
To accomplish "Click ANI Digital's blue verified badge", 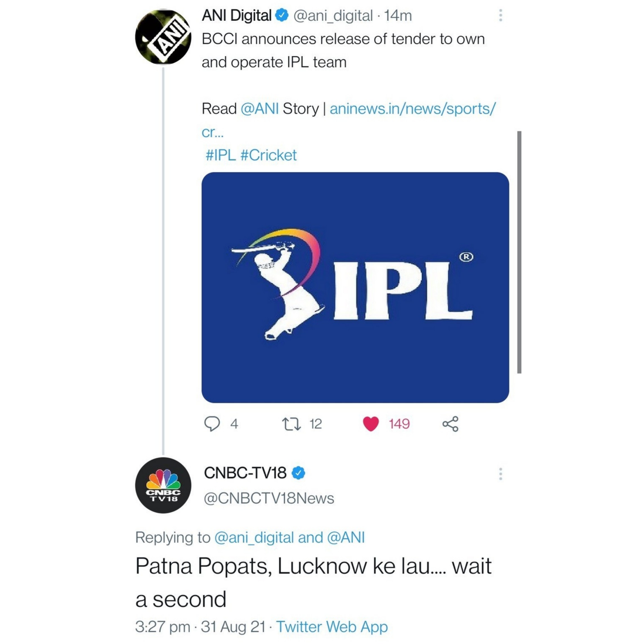I will point(282,15).
